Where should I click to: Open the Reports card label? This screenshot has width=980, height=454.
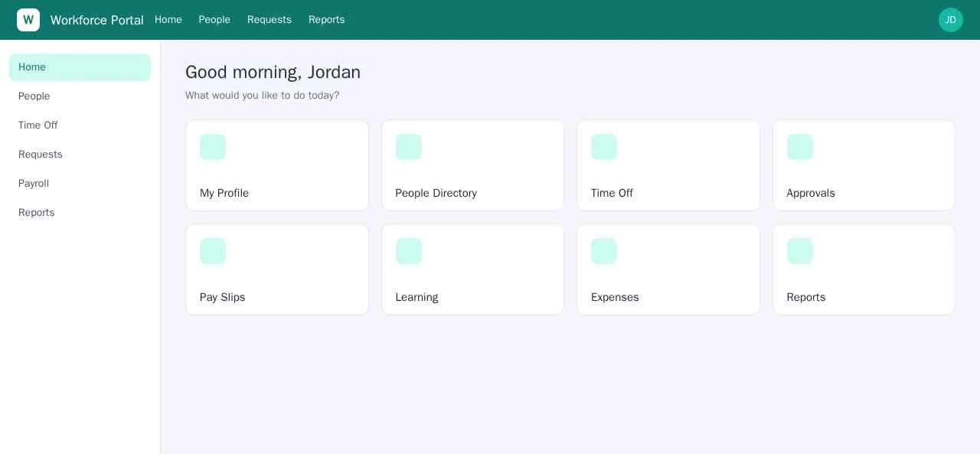pyautogui.click(x=806, y=297)
